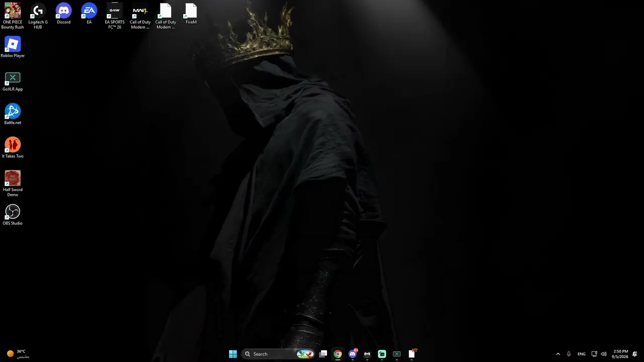644x362 pixels.
Task: Open network settings from the system tray
Action: point(594,354)
